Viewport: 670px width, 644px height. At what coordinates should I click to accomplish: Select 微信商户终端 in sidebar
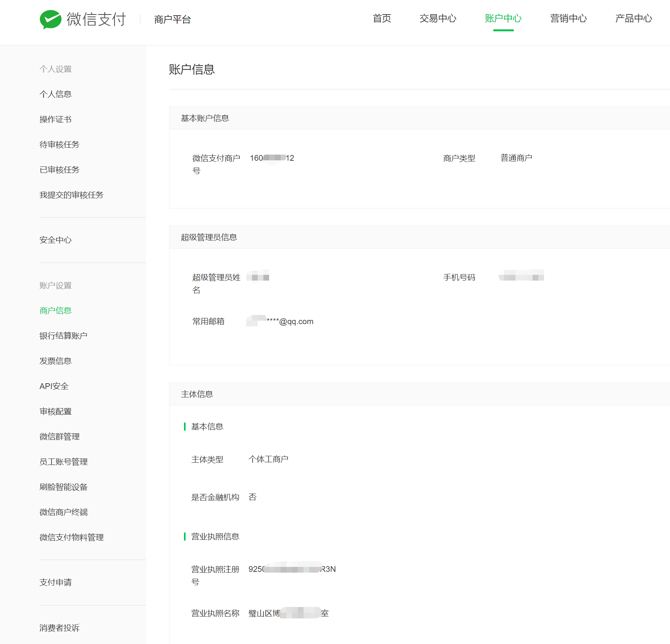[x=64, y=512]
